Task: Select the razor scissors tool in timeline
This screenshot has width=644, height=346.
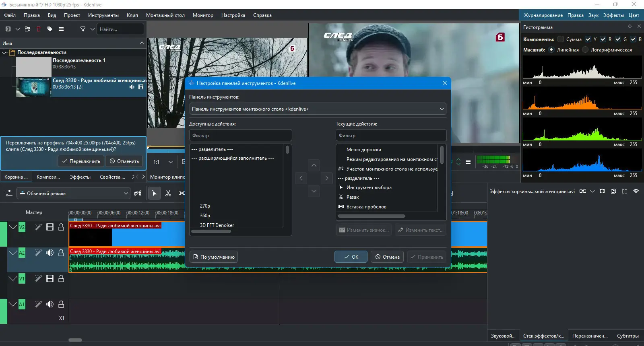Action: [168, 194]
